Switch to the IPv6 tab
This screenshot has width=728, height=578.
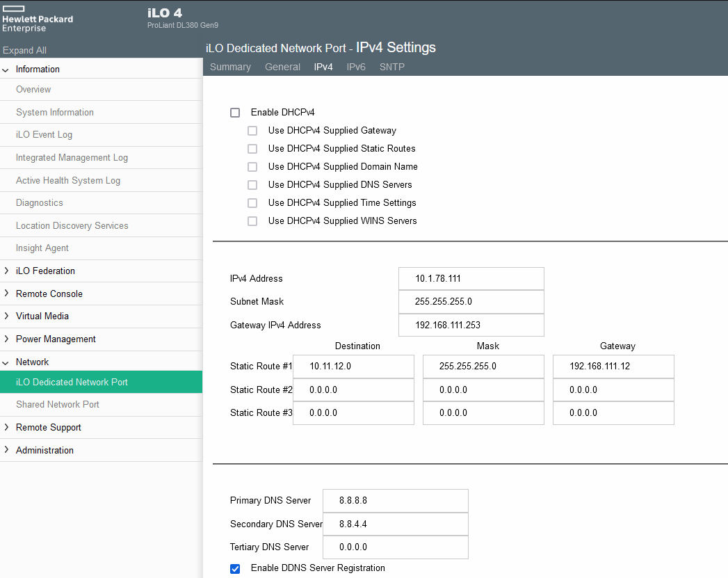click(x=356, y=67)
